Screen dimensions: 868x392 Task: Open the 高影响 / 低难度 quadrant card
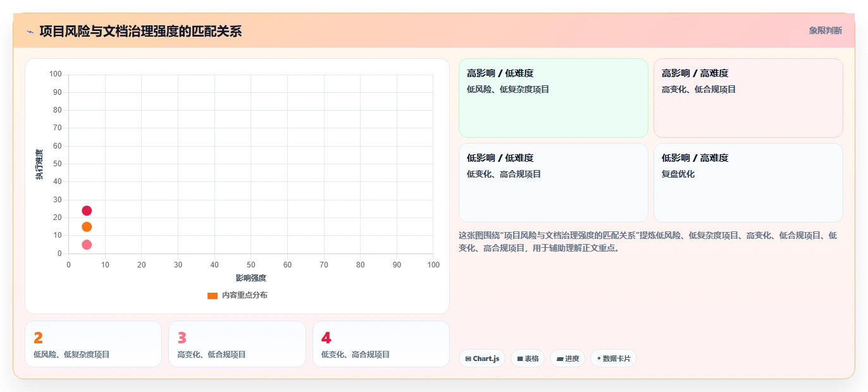553,98
